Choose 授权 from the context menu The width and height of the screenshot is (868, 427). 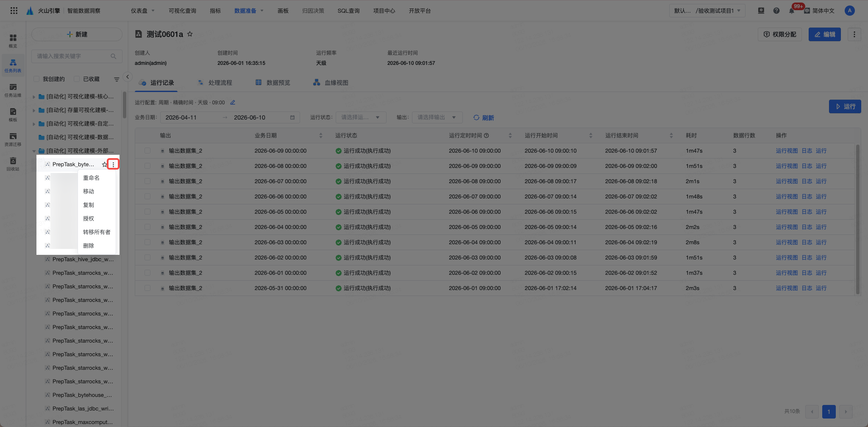point(97,219)
